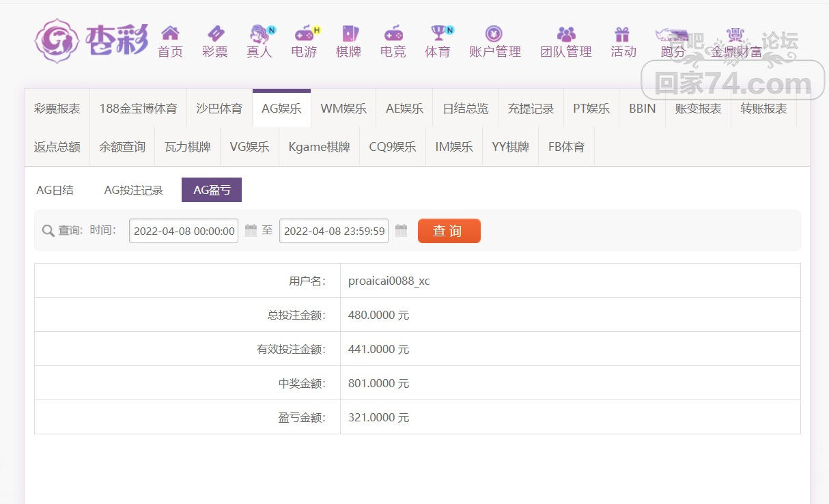
Task: Select the AG投注记录 sub-tab
Action: 133,191
